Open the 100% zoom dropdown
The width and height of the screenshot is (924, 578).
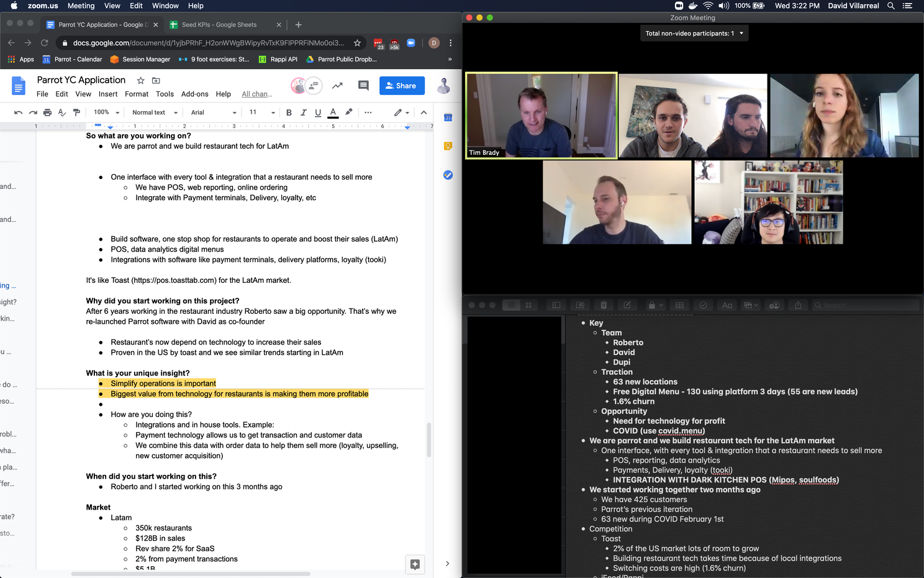pyautogui.click(x=106, y=112)
